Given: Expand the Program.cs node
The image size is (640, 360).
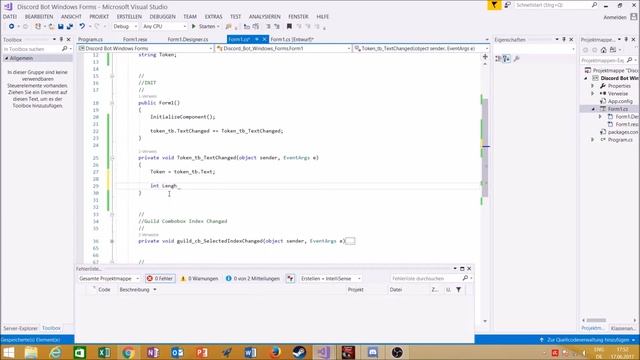Looking at the screenshot, I should click(x=593, y=140).
